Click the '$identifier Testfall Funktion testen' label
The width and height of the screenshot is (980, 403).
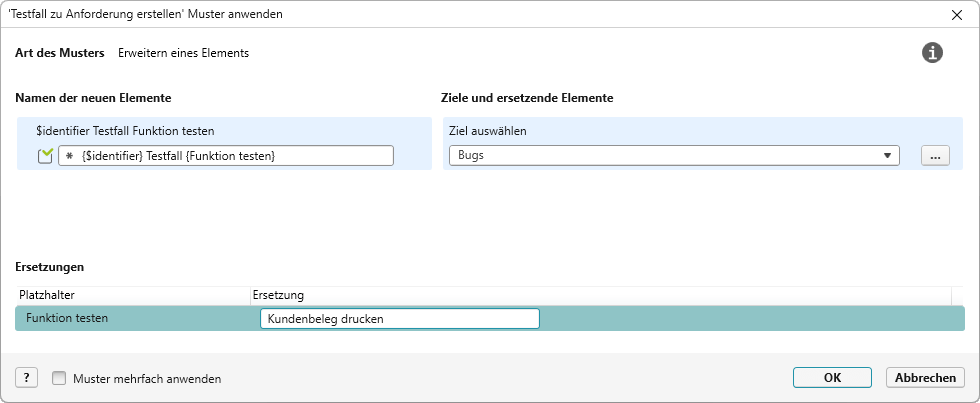tap(125, 130)
